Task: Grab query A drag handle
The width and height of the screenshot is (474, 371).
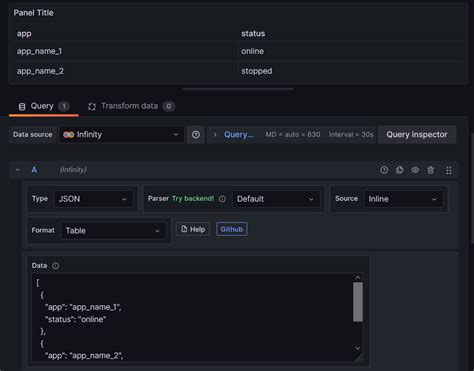Action: click(x=449, y=170)
